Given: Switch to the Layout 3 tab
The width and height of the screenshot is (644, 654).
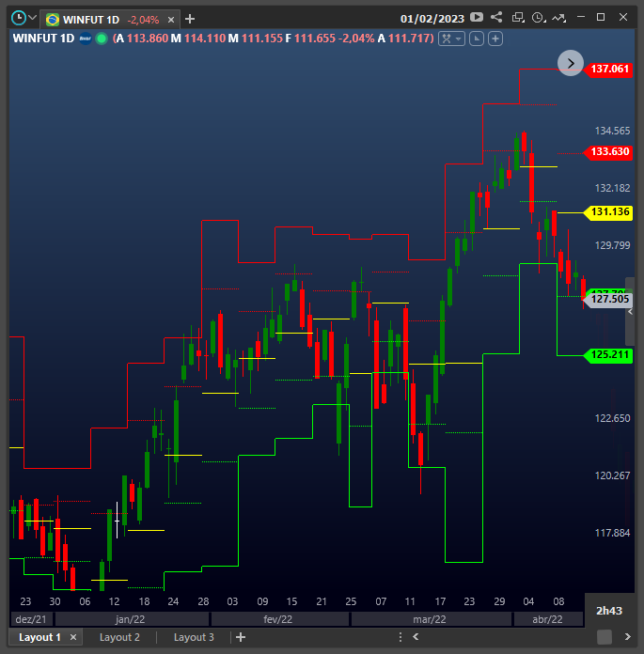Looking at the screenshot, I should 194,637.
